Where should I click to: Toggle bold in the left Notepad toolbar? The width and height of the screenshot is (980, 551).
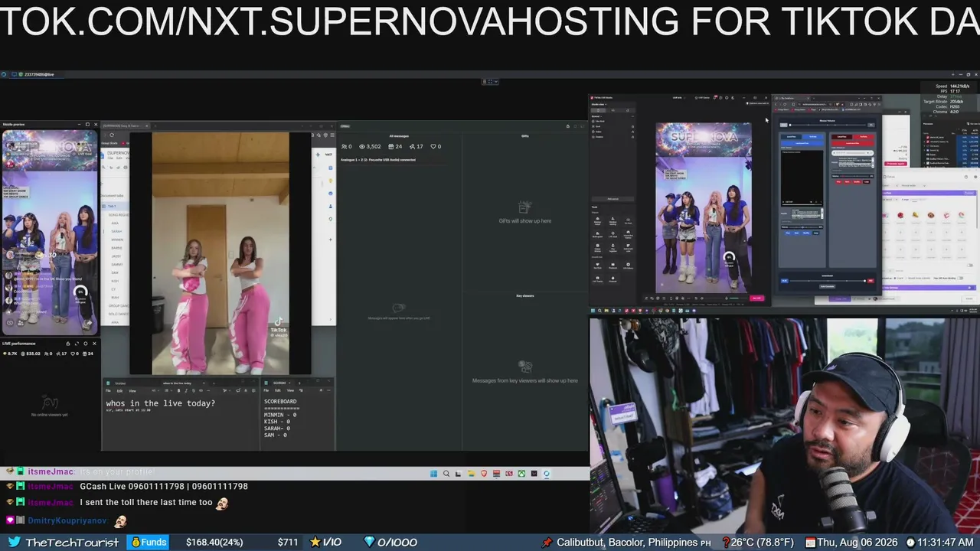tap(178, 390)
